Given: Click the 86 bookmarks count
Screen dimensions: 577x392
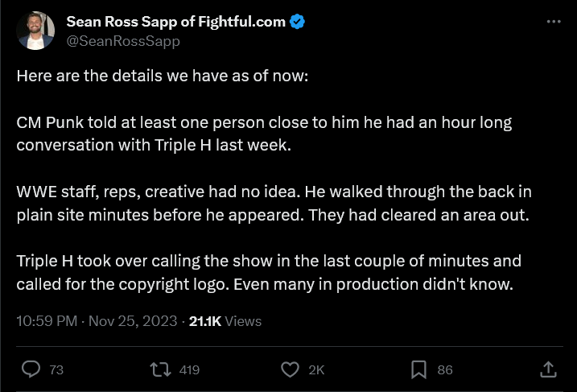Looking at the screenshot, I should pyautogui.click(x=444, y=370).
